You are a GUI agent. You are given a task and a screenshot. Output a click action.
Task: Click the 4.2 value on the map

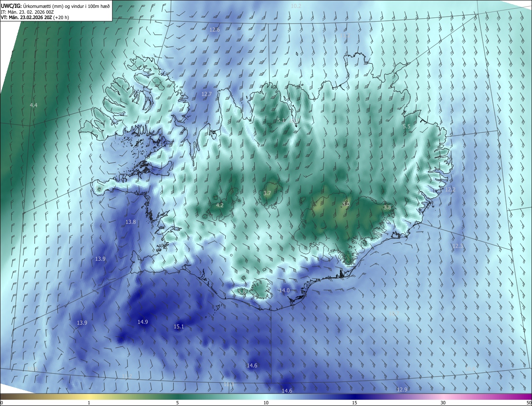coord(220,205)
